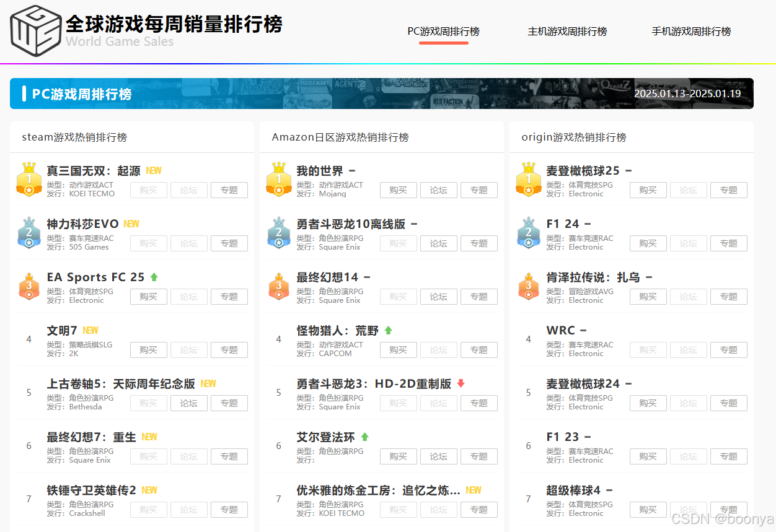Click the WGS cube logo icon
This screenshot has height=532, width=776.
point(35,30)
